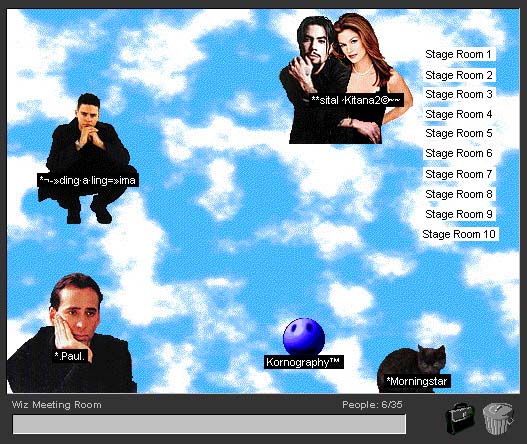The width and height of the screenshot is (527, 444).
Task: Select the blue smiley avatar Kornography
Action: click(x=304, y=336)
